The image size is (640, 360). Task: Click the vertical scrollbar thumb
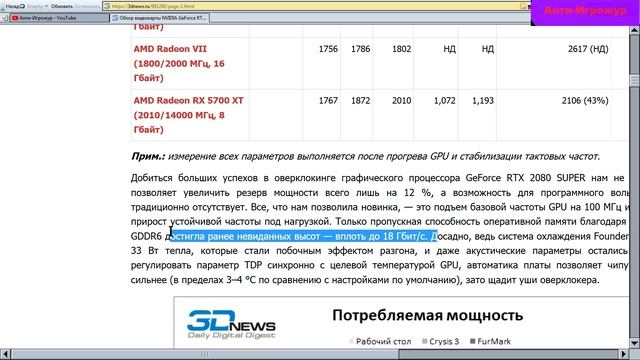coord(634,80)
